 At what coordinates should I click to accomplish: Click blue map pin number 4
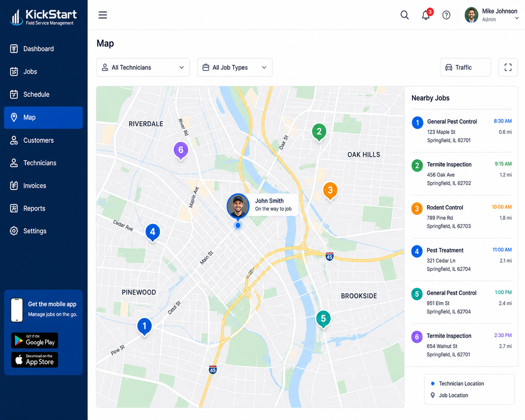152,232
